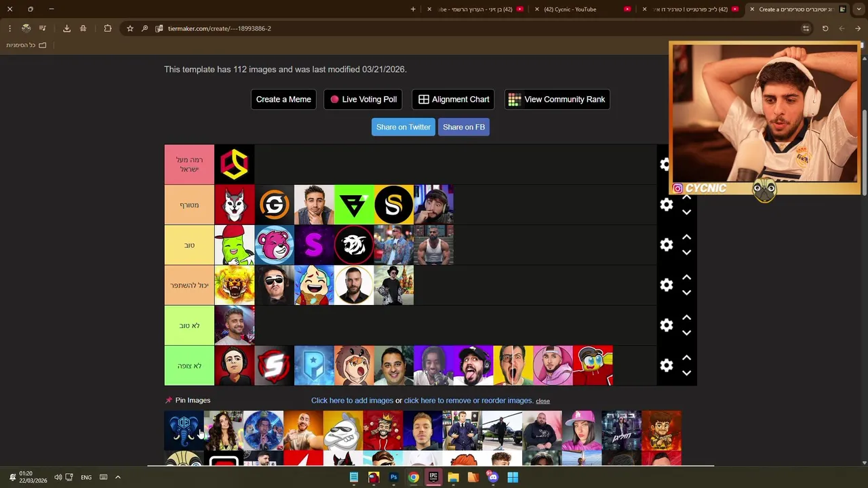The width and height of the screenshot is (868, 488).
Task: Move the לא טוב row up
Action: click(x=686, y=317)
